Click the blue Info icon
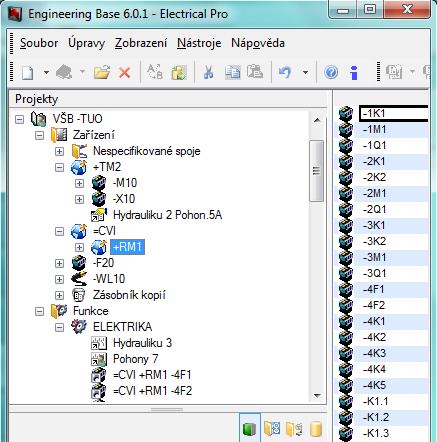437x442 pixels. pos(354,72)
